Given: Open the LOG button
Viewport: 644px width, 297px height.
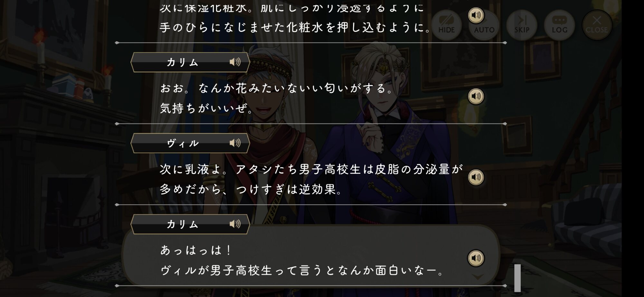Looking at the screenshot, I should [559, 25].
